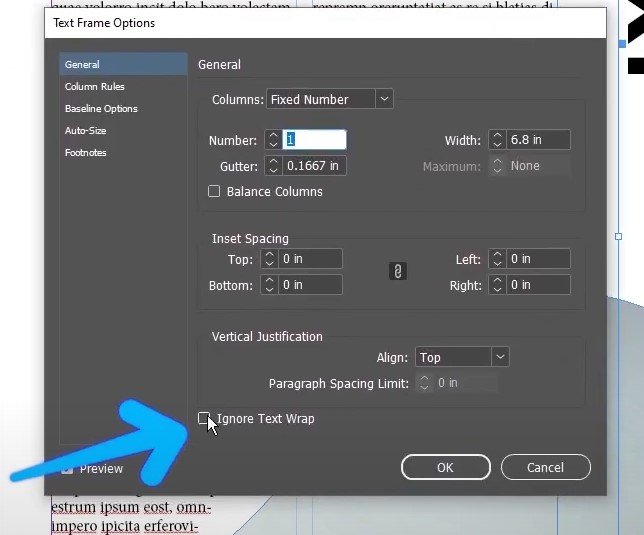Viewport: 644px width, 535px height.
Task: Check the Ignore Text Wrap box
Action: click(204, 418)
